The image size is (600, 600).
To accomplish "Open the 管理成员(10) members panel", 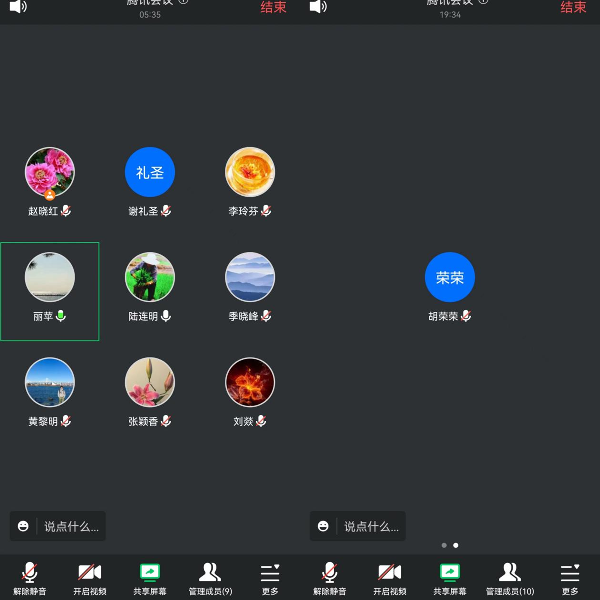I will [510, 577].
